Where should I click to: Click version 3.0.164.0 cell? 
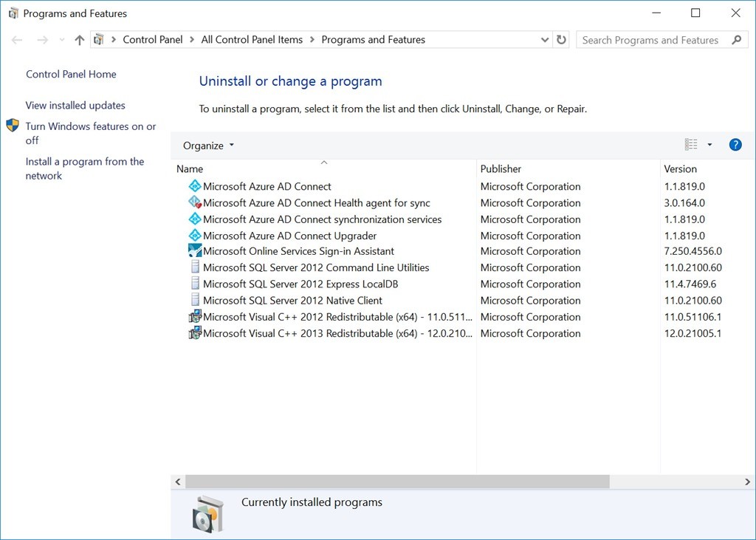tap(684, 202)
